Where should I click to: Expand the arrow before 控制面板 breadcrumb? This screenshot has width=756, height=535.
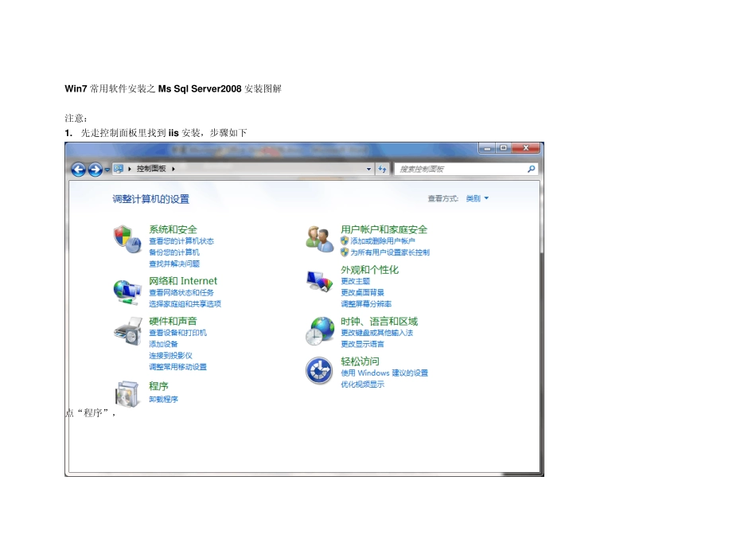(x=130, y=169)
